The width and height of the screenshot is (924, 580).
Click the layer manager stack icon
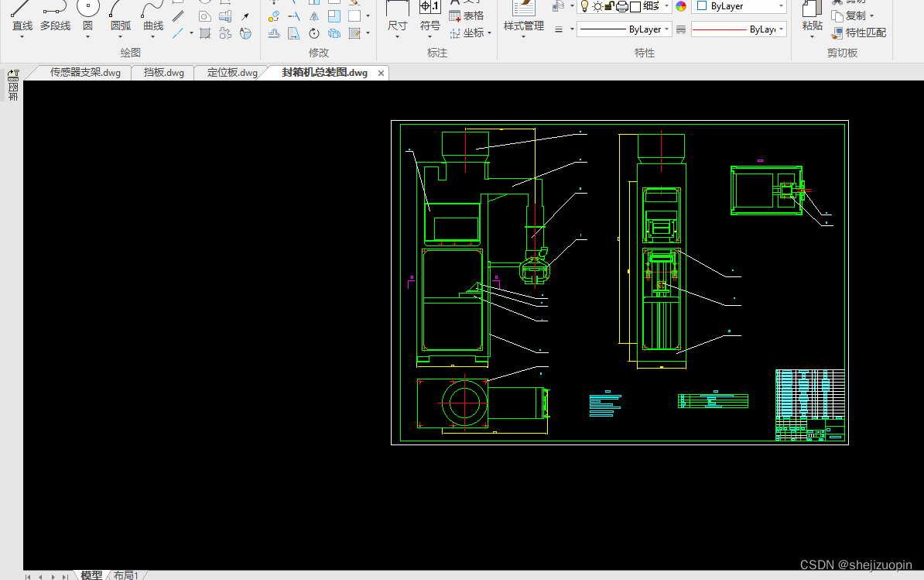coord(557,6)
